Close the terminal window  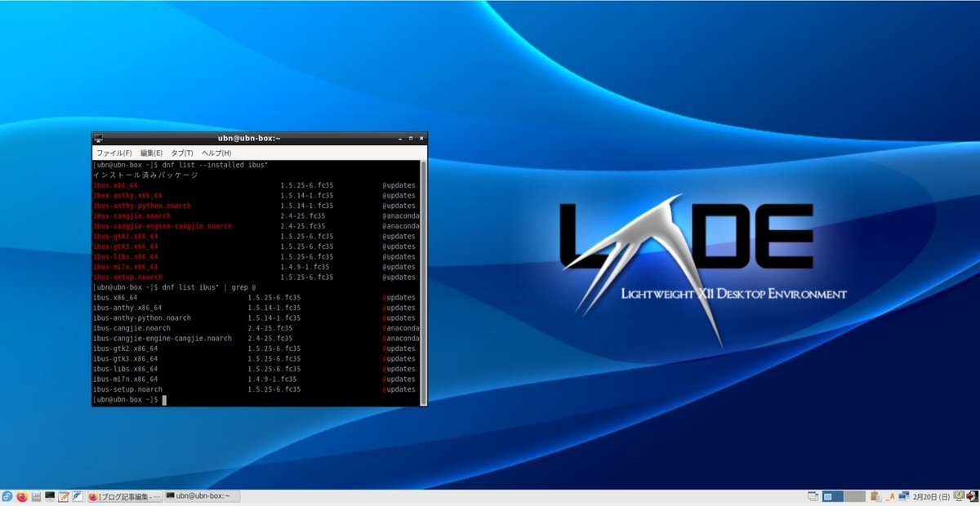[x=421, y=138]
